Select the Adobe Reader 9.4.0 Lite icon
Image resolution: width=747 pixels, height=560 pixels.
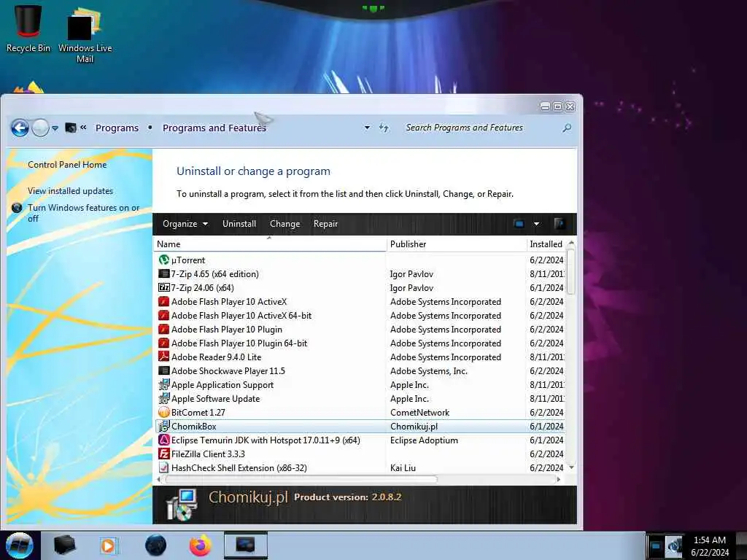(x=164, y=357)
